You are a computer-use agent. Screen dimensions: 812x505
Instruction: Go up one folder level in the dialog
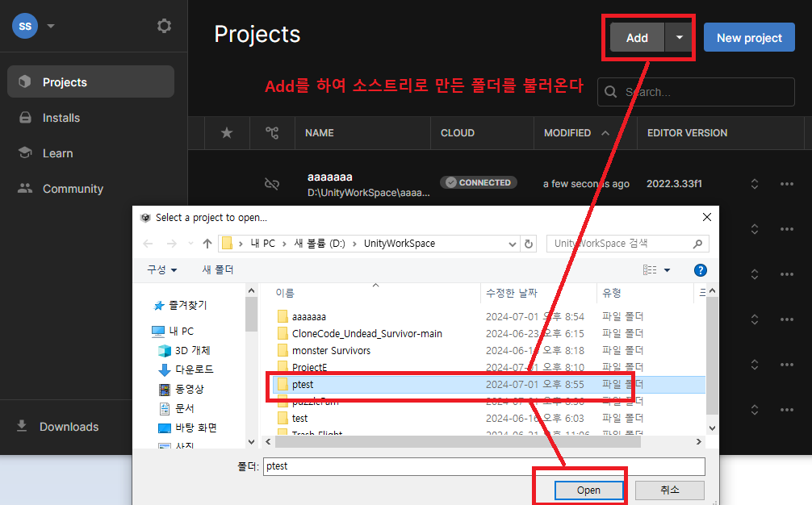pos(207,244)
